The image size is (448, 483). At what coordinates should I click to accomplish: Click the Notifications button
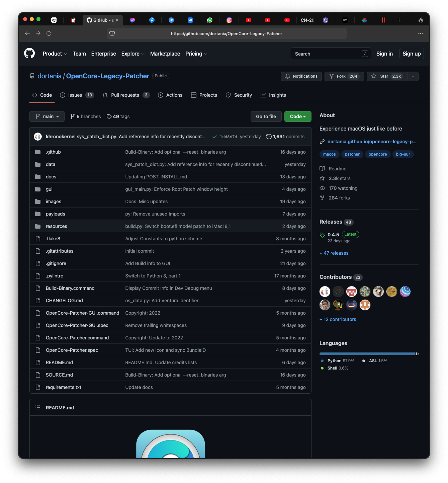pyautogui.click(x=301, y=76)
